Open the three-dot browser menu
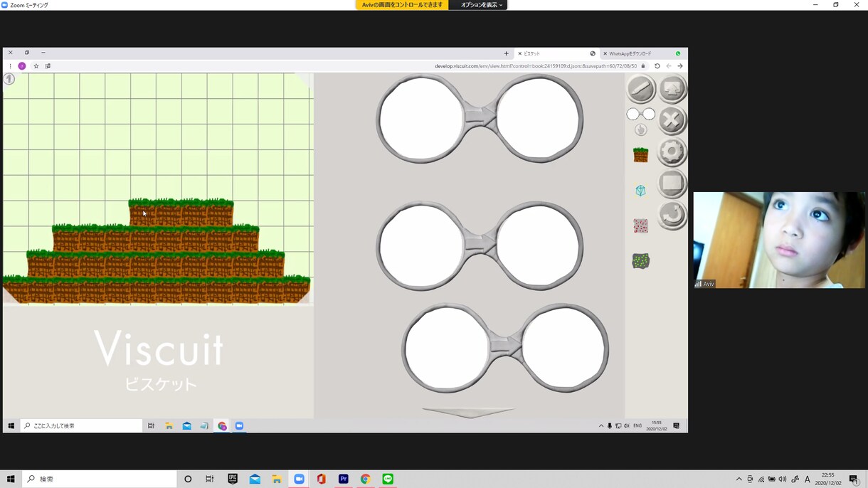Screen dimensions: 868x488 [10, 66]
